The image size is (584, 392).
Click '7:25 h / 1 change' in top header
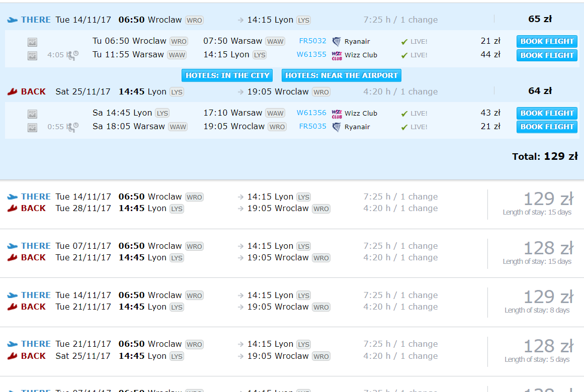click(x=400, y=20)
